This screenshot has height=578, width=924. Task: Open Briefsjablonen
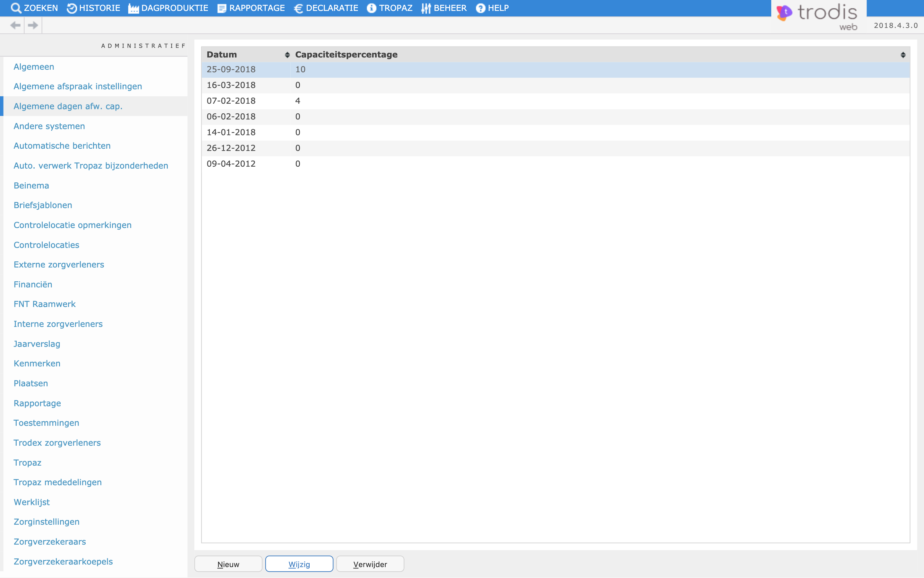(43, 205)
